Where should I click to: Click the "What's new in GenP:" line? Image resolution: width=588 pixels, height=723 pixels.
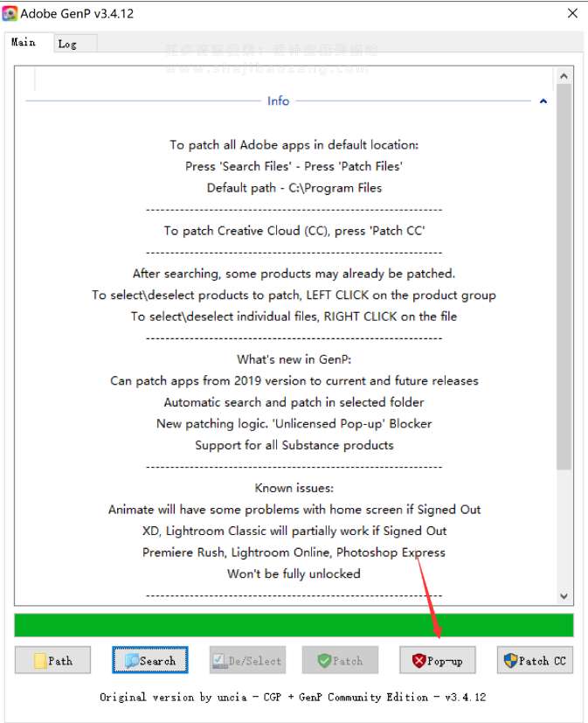pyautogui.click(x=294, y=359)
